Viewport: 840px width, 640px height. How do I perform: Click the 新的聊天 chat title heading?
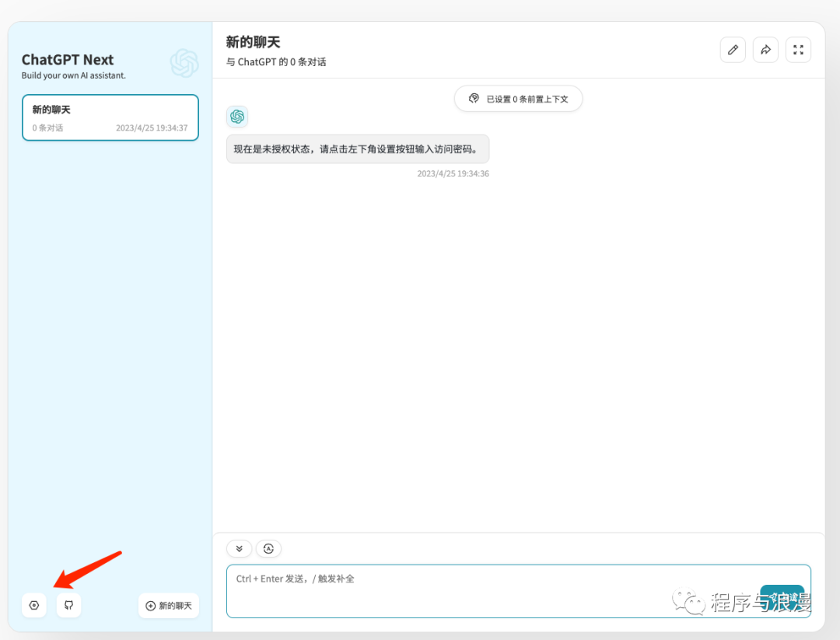point(254,42)
